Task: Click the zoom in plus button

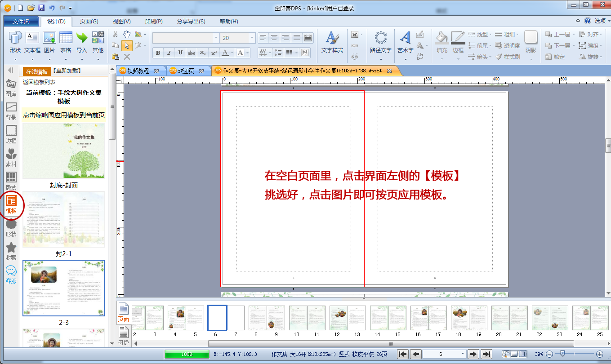Action: (599, 354)
